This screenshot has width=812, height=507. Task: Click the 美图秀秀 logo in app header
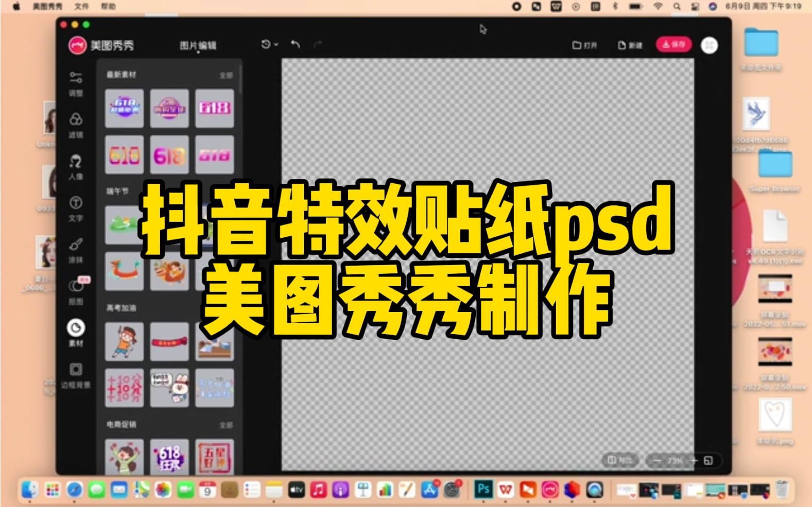[x=101, y=45]
